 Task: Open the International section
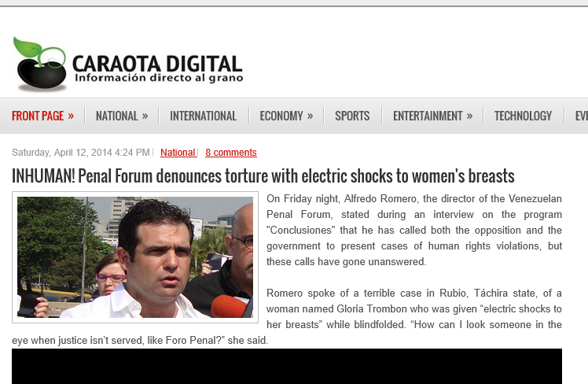203,116
